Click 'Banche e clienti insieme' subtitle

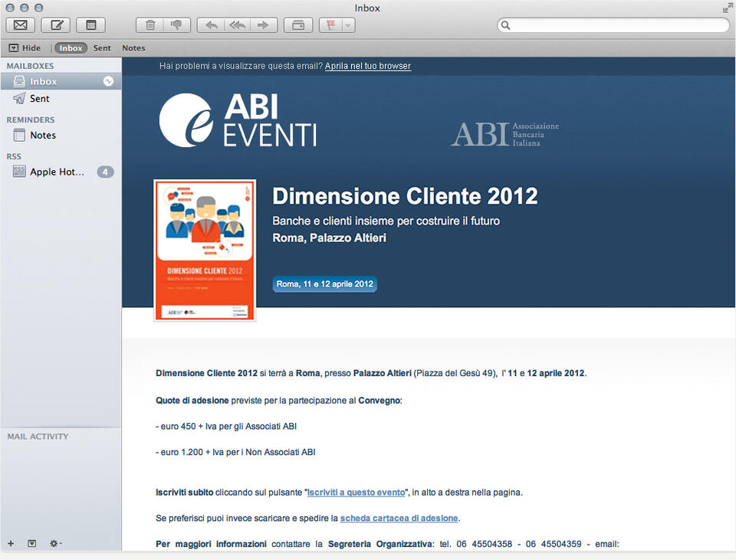tap(386, 221)
